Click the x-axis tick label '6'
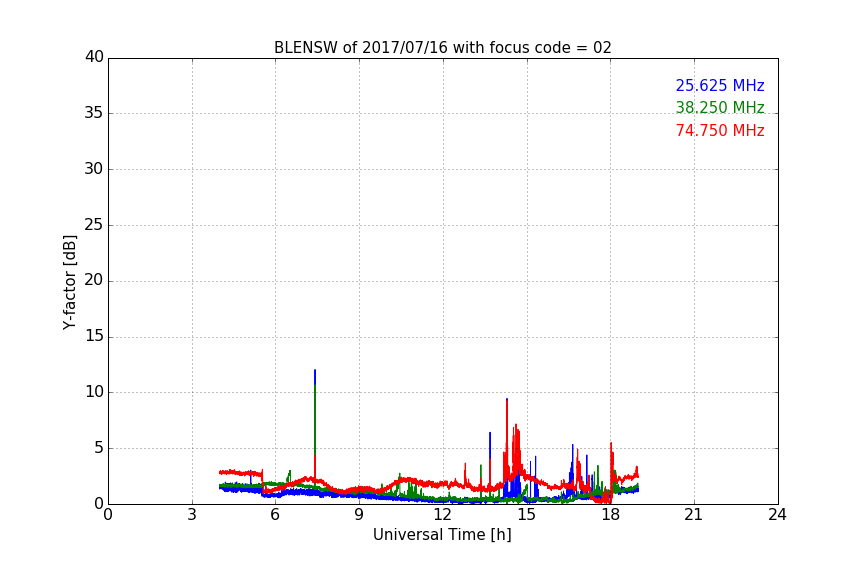The image size is (864, 576). pos(275,515)
